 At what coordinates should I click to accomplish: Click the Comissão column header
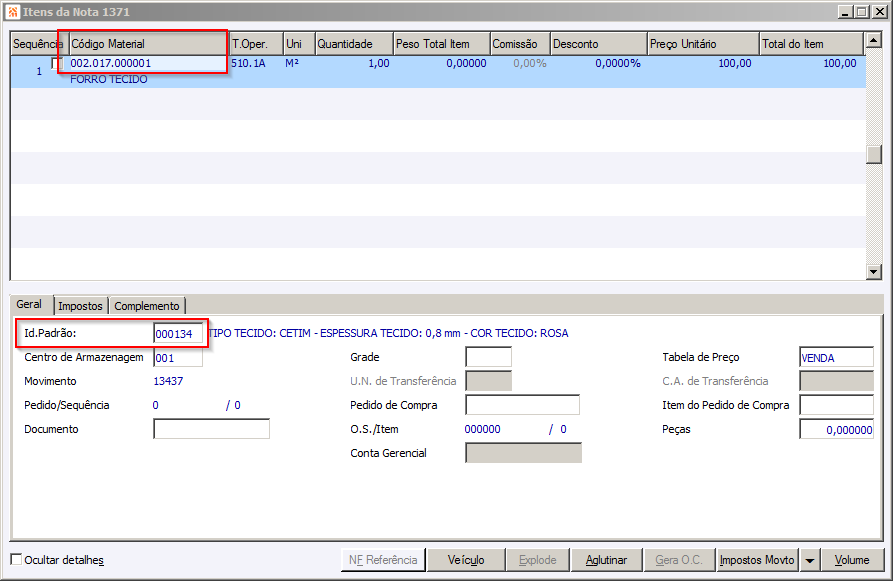520,44
